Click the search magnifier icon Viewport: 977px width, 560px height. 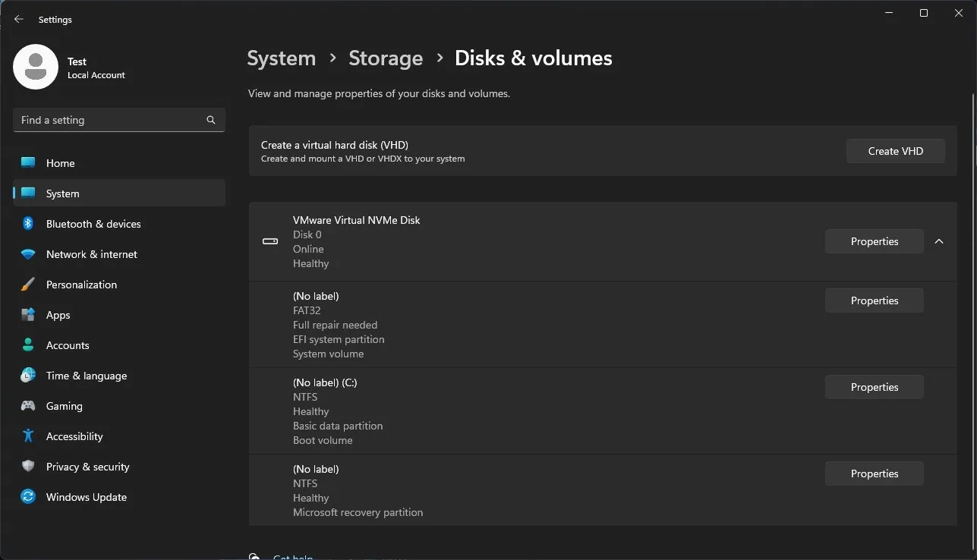[211, 120]
